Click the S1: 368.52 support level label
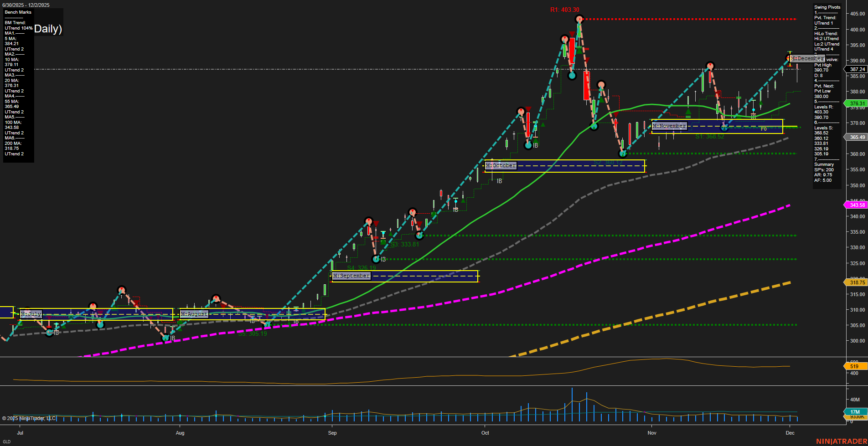The height and width of the screenshot is (446, 868). click(709, 136)
